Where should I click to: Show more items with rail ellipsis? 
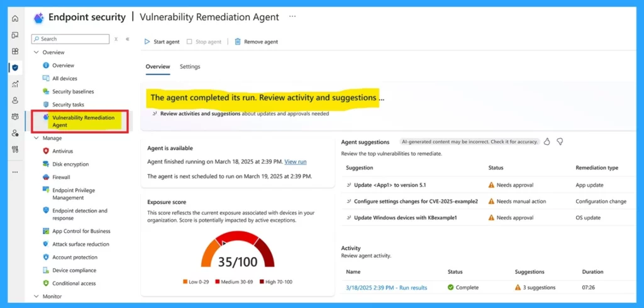pos(15,172)
